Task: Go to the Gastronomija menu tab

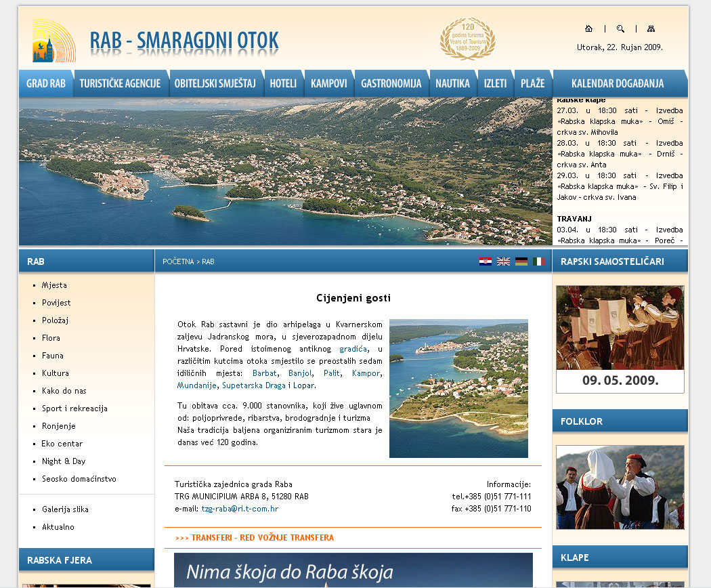Action: [x=391, y=84]
